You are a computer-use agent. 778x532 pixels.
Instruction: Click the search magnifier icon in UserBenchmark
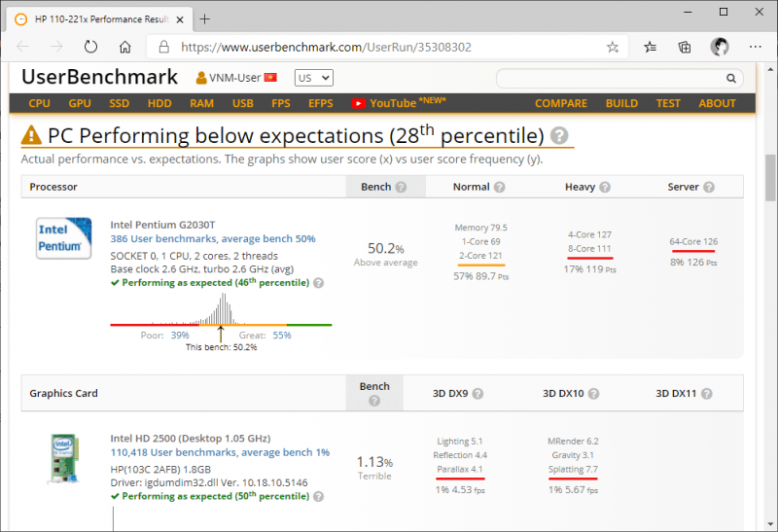730,79
